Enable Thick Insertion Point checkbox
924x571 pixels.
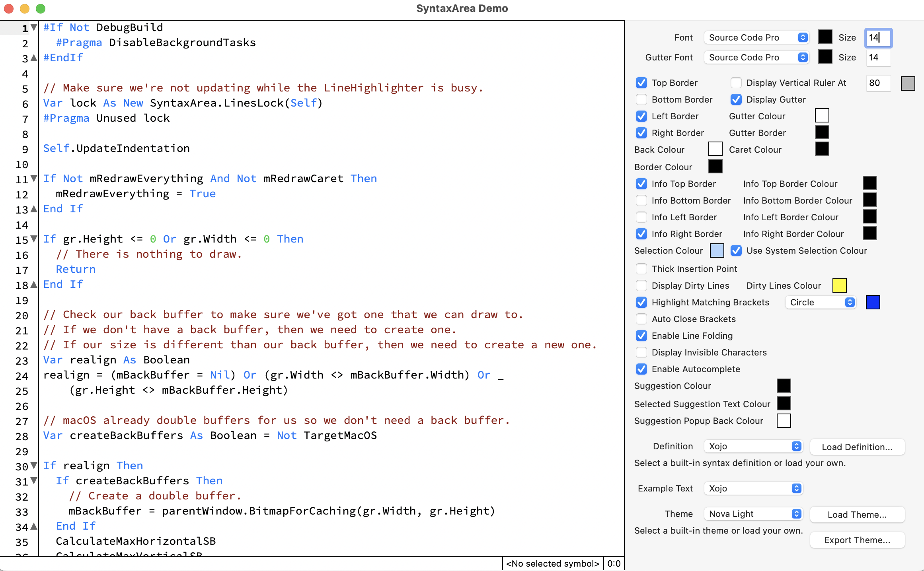641,269
